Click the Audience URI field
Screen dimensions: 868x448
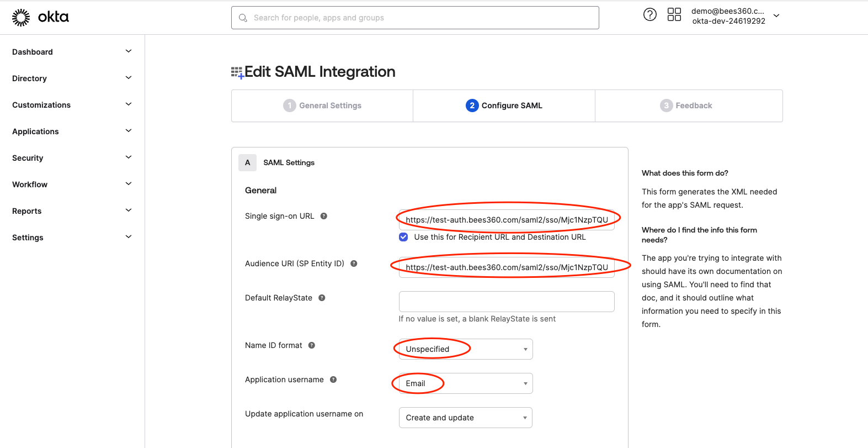(507, 267)
